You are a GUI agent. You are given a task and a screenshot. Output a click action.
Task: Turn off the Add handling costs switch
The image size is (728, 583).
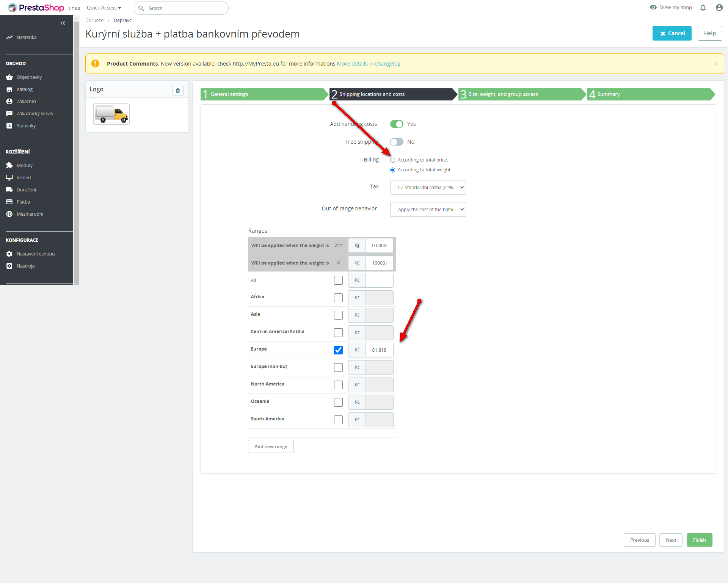tap(397, 124)
